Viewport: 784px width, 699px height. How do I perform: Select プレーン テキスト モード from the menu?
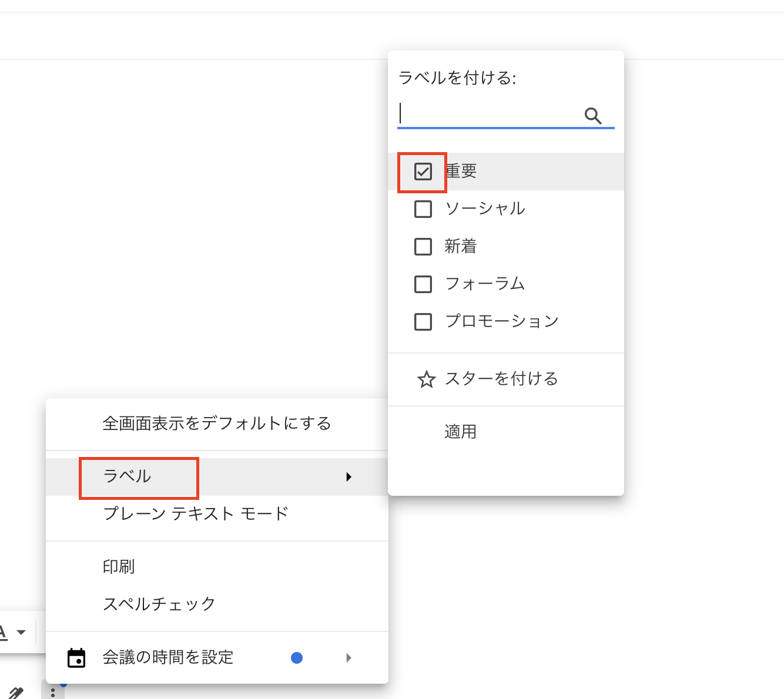coord(195,514)
